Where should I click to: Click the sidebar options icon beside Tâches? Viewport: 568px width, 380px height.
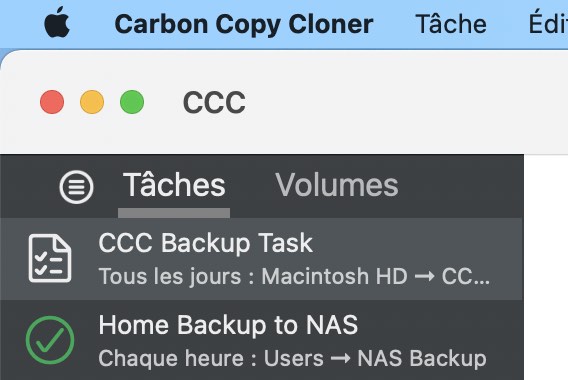[x=76, y=187]
